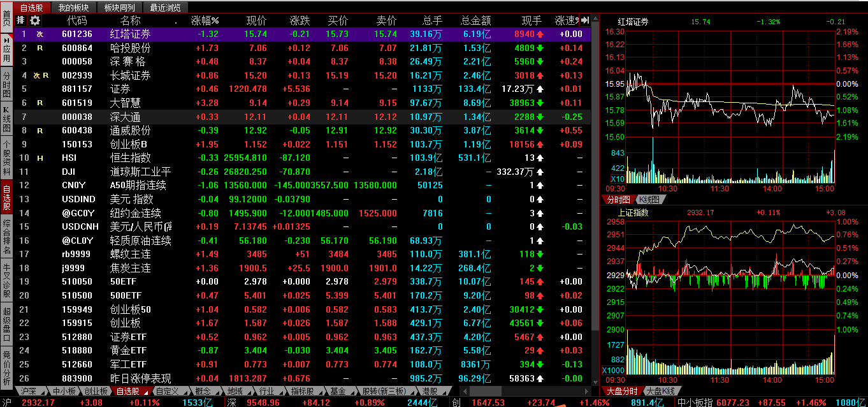Click the X1000 volume scale button
868x407 pixels.
tap(613, 371)
